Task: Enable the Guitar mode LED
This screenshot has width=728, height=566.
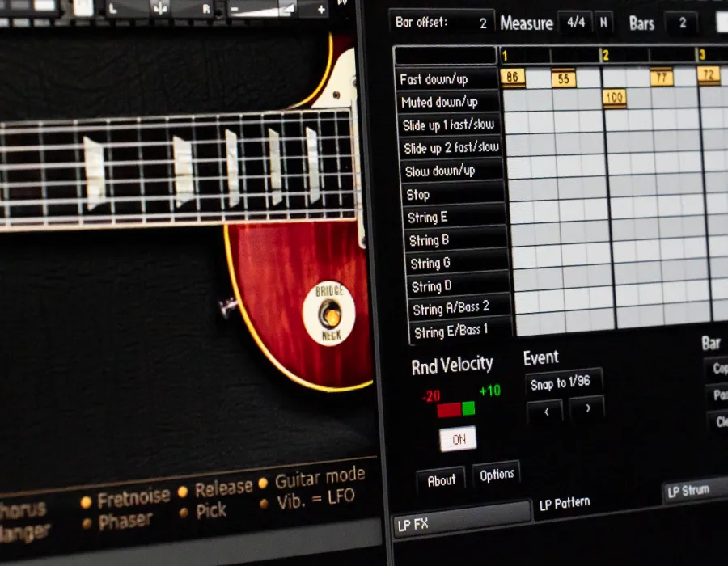Action: point(263,484)
